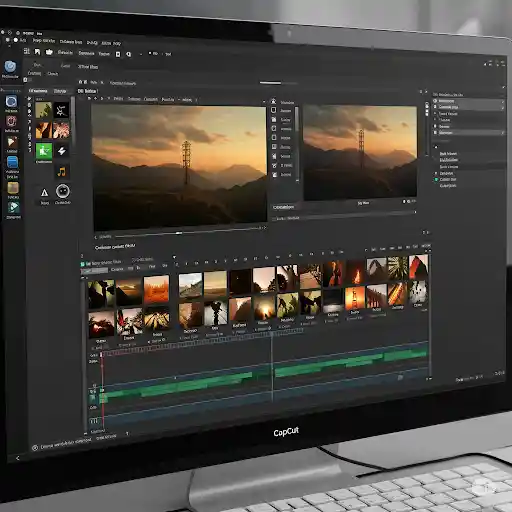The height and width of the screenshot is (512, 512).
Task: Open the orange play-arrow icon in left dock
Action: point(12,142)
